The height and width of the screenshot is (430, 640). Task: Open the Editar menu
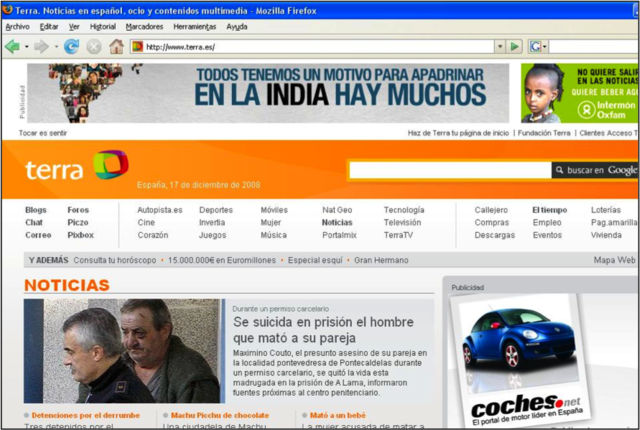[x=49, y=27]
